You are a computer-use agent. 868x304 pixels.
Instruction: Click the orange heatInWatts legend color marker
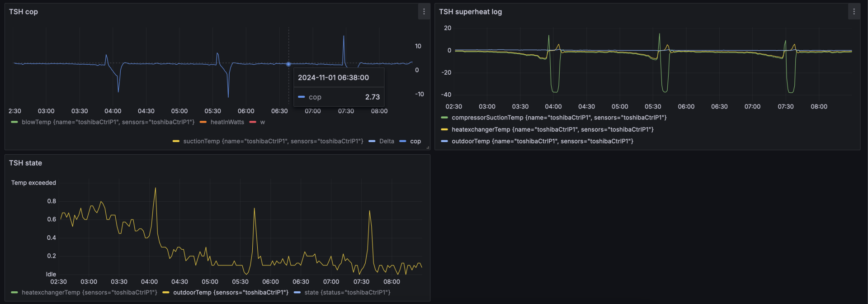[x=203, y=122]
